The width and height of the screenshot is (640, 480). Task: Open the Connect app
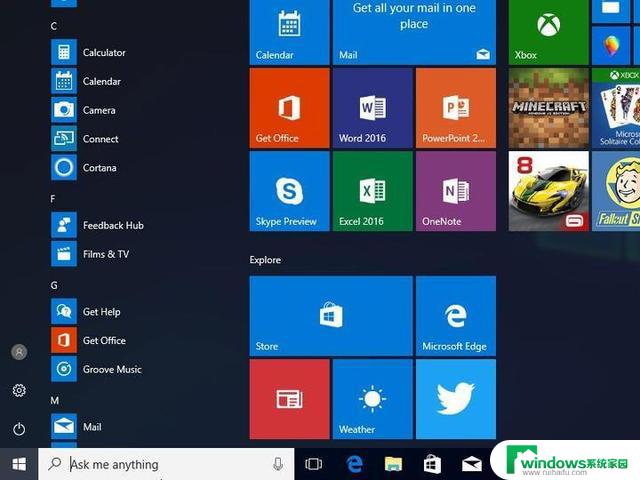point(85,139)
